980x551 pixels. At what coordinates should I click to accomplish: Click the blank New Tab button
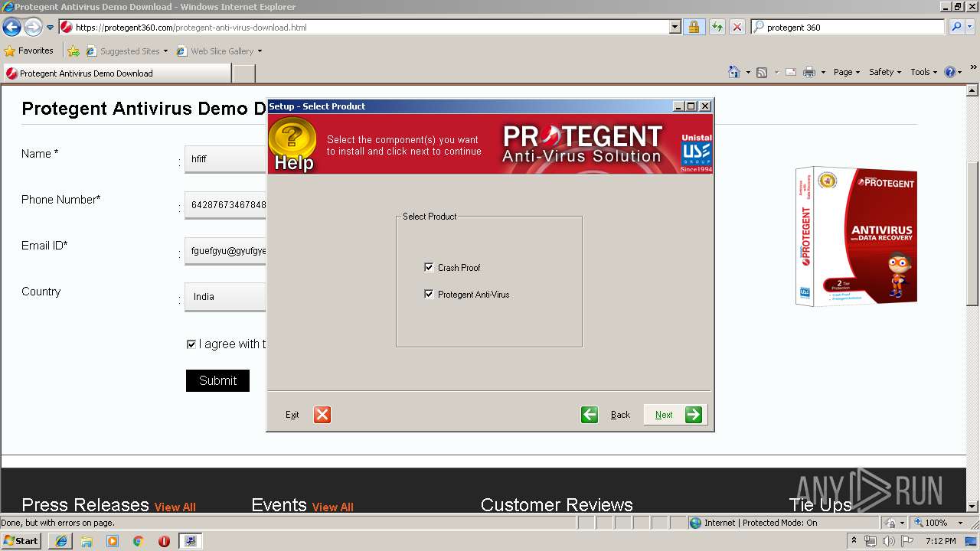[x=243, y=73]
